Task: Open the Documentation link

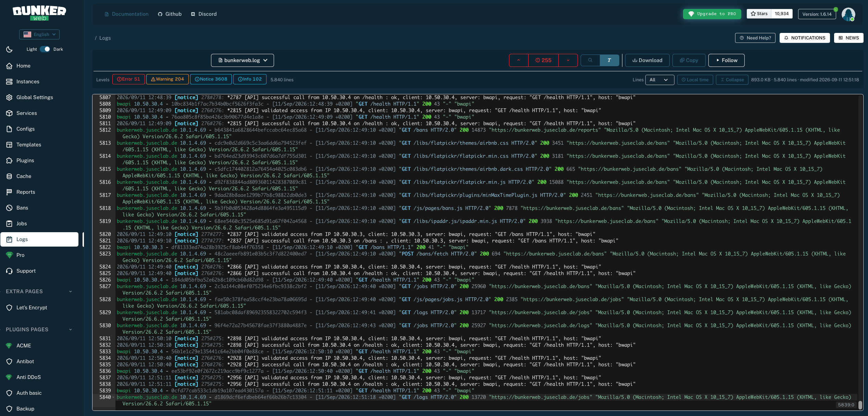Action: (126, 14)
